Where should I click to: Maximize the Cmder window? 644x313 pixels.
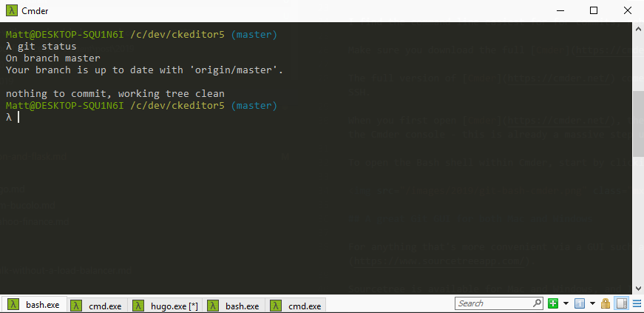point(594,10)
